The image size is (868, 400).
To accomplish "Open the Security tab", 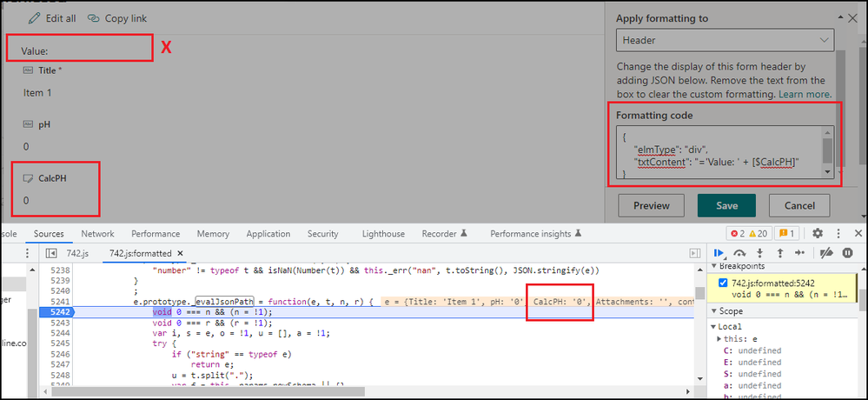I will (x=322, y=234).
